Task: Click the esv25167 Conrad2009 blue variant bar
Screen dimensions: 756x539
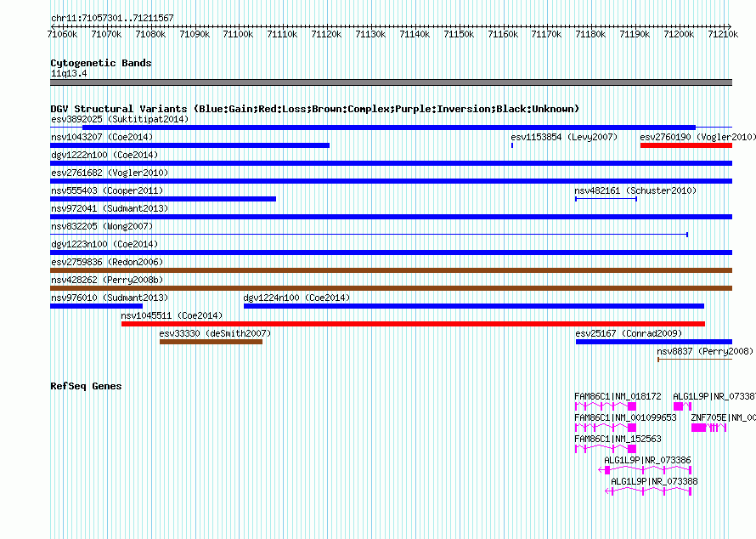Action: (653, 342)
